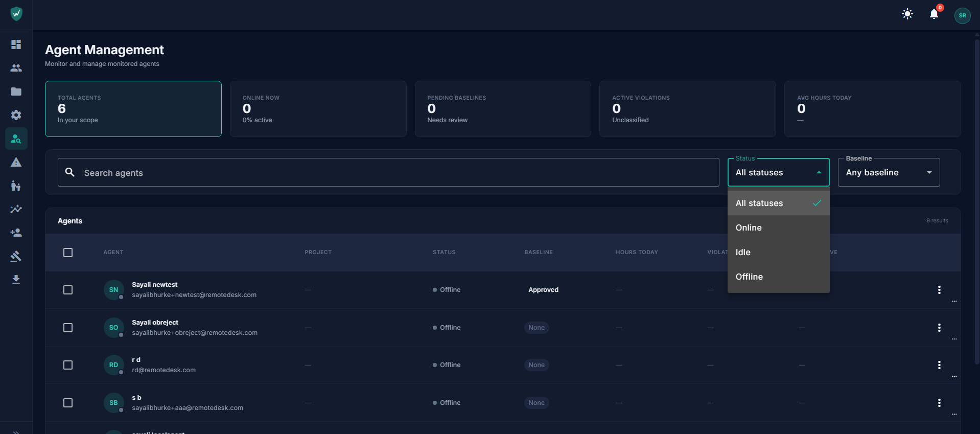Click None baseline badge for r d
Image resolution: width=980 pixels, height=434 pixels.
tap(536, 365)
